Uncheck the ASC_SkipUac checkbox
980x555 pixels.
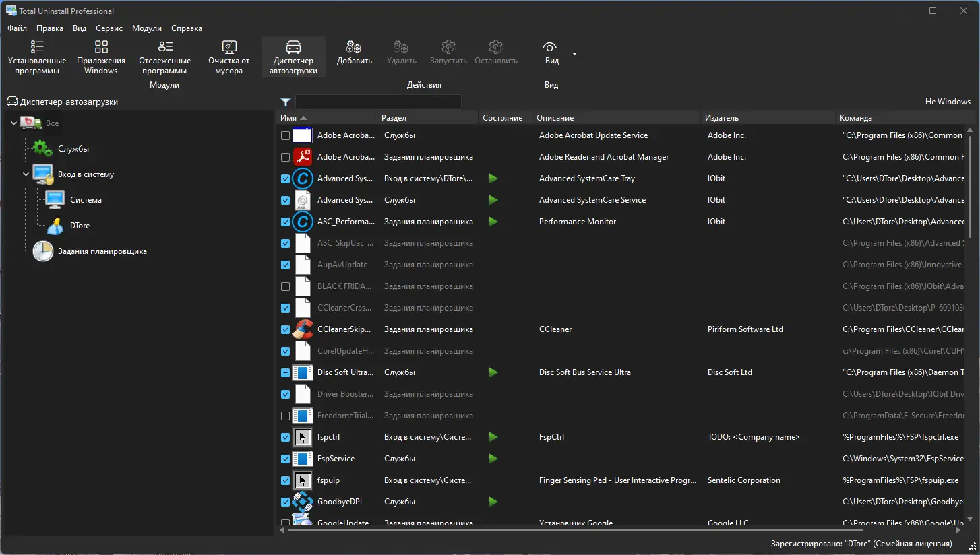tap(285, 243)
